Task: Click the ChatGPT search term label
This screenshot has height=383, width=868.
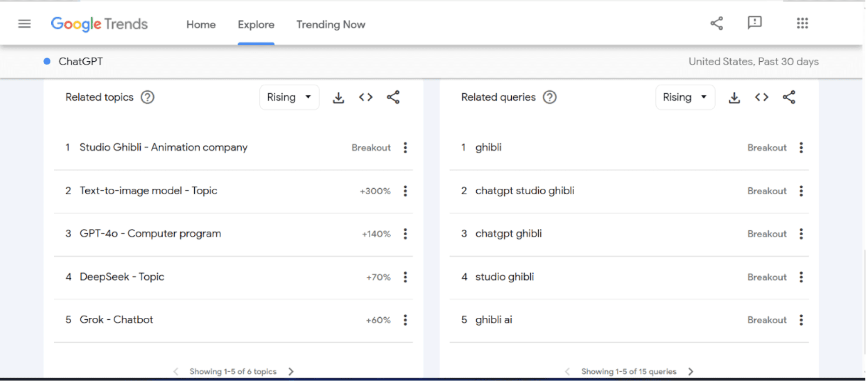Action: pos(81,62)
